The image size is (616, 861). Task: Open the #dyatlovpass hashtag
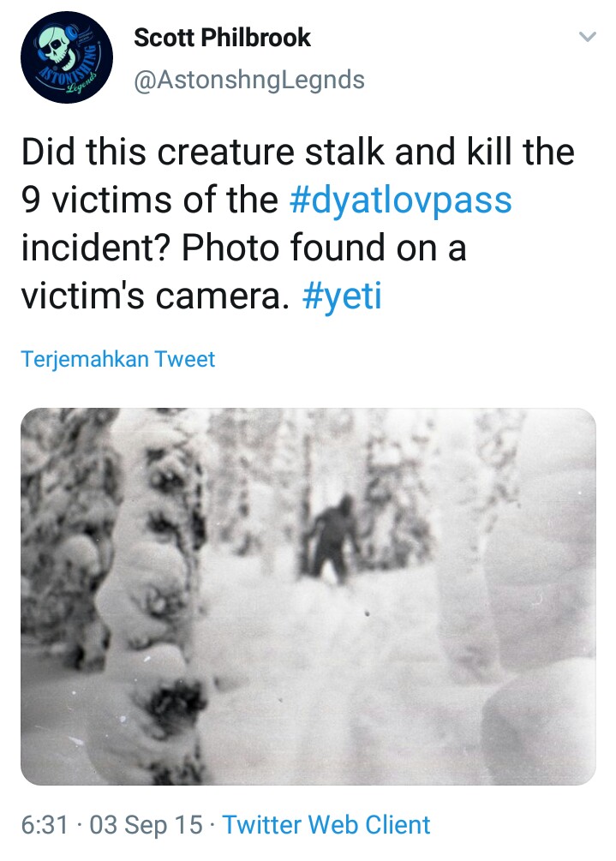(400, 200)
